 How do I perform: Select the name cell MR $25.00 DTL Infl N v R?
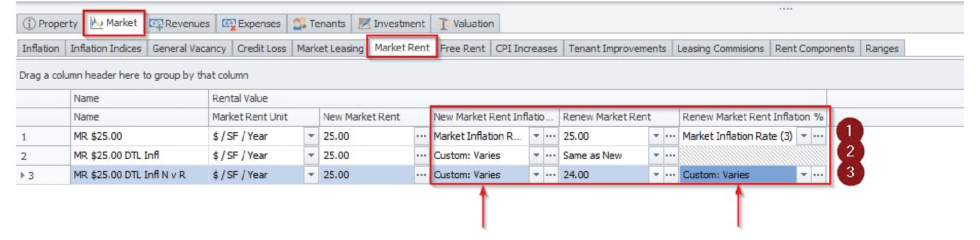coord(140,174)
